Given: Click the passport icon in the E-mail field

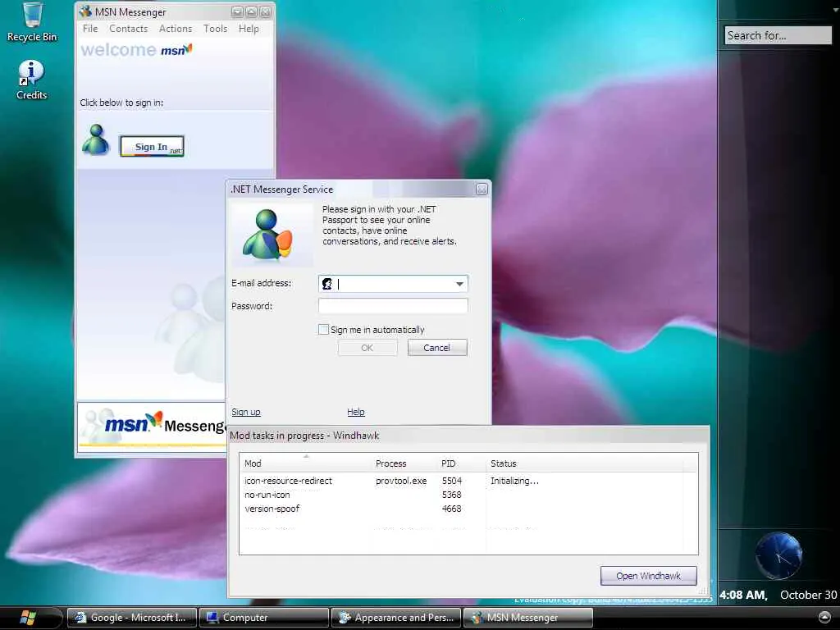Looking at the screenshot, I should 326,284.
